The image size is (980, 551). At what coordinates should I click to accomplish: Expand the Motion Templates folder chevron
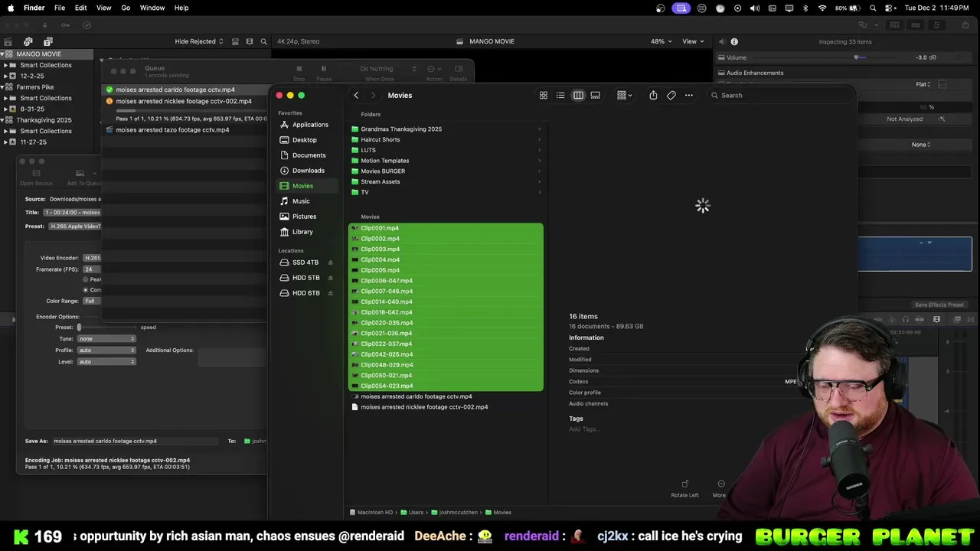539,161
